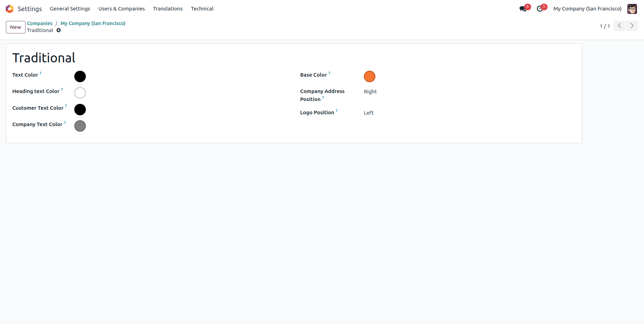Click the gear actions icon beside Traditional
Screen dimensions: 644x324
(59, 30)
